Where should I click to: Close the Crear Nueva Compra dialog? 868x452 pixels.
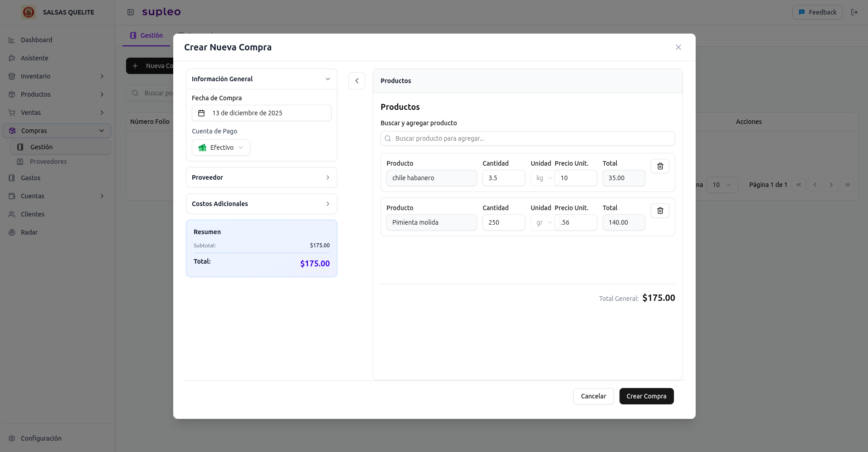tap(678, 47)
